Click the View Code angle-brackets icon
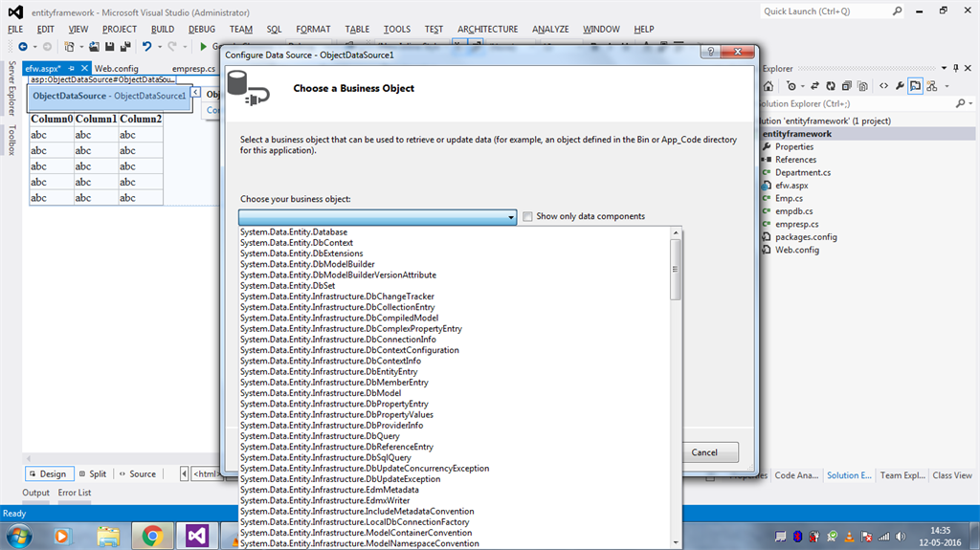The image size is (980, 550). (883, 86)
